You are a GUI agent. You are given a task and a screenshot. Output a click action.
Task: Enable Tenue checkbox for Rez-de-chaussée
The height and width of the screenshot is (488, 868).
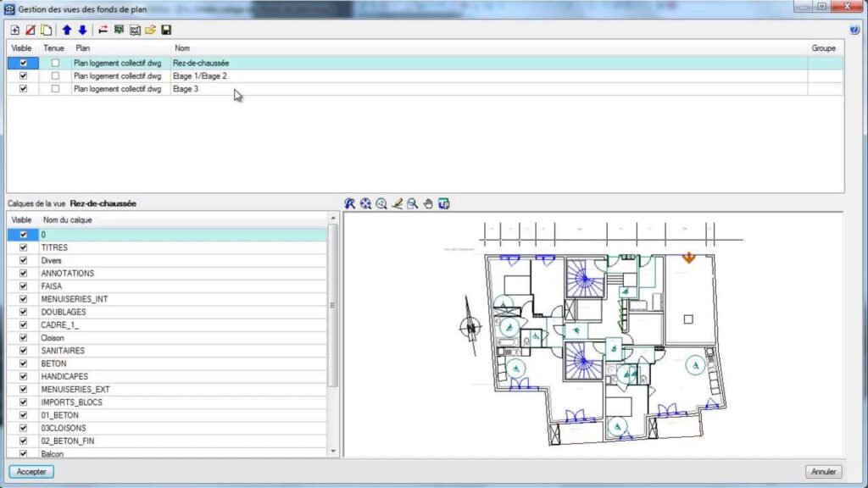tap(55, 63)
